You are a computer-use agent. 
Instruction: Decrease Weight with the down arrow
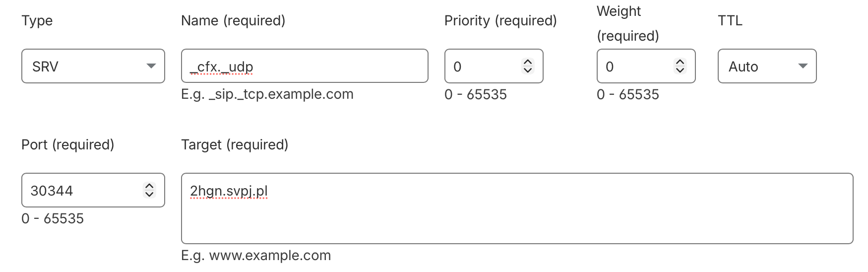[680, 70]
